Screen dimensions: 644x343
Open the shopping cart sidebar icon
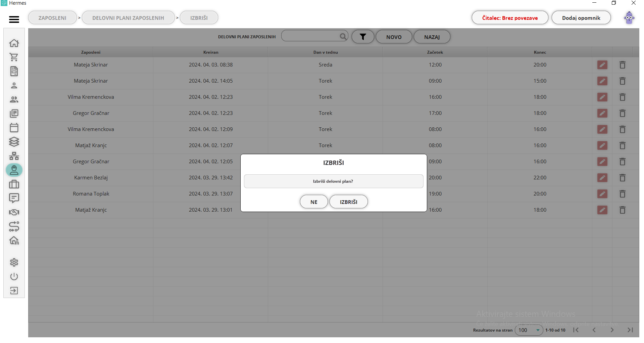[x=14, y=57]
